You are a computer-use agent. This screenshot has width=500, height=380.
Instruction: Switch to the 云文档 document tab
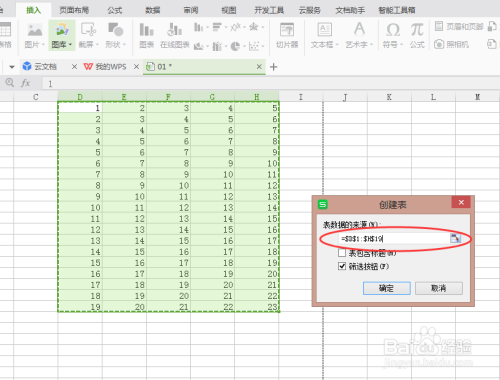45,67
